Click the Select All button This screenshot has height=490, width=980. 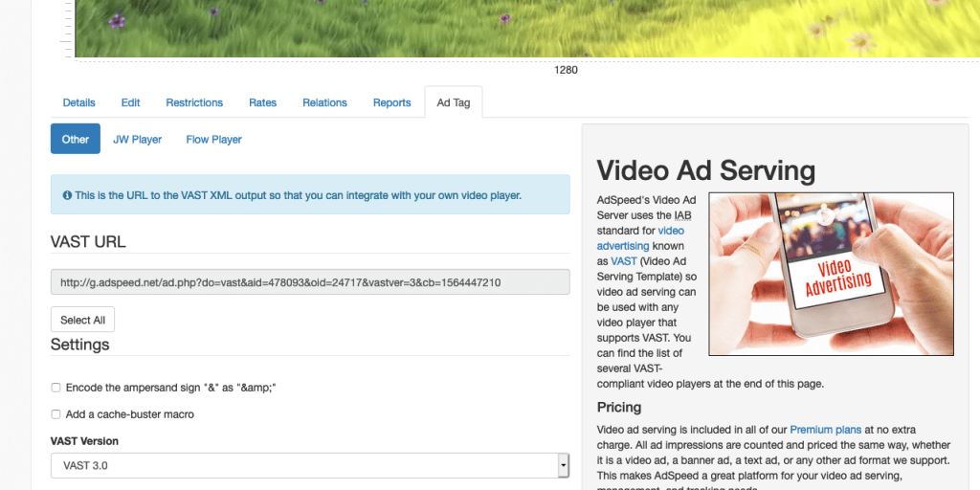point(82,320)
